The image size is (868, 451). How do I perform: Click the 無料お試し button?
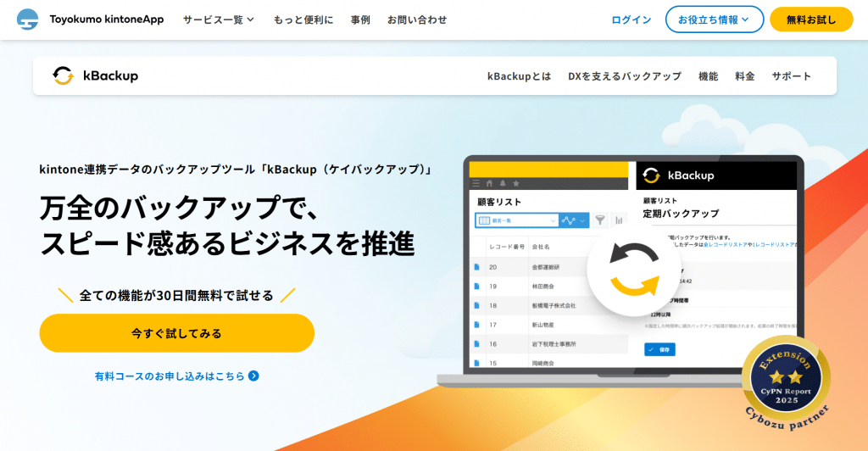coord(811,19)
